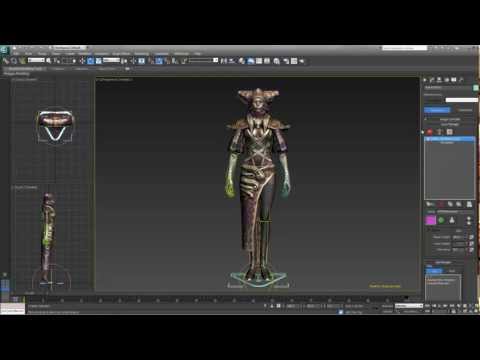Viewport: 480px width, 360px height.
Task: Switch to the Motion command panel tab
Action: click(447, 80)
